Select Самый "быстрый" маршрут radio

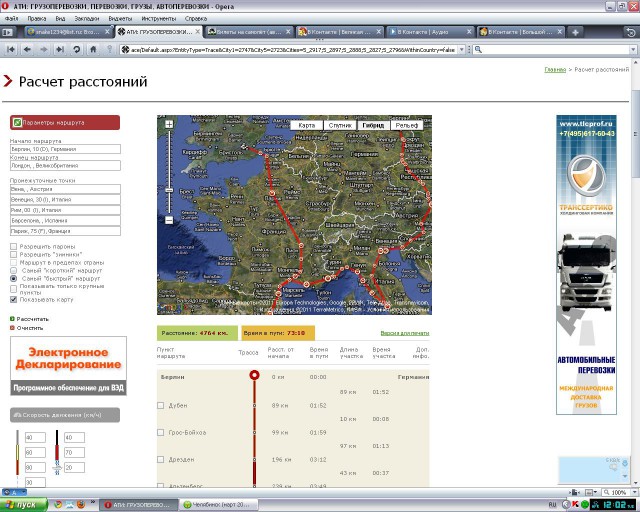[x=13, y=278]
